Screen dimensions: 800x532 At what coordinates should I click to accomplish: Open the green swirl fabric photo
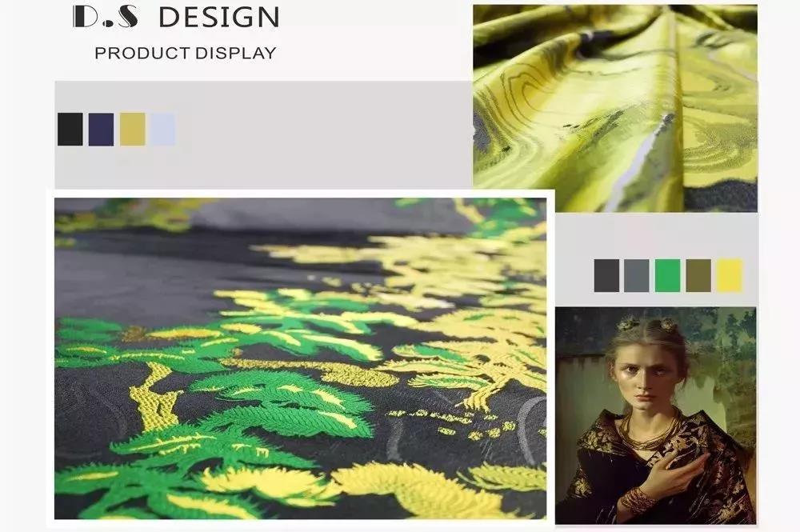615,108
